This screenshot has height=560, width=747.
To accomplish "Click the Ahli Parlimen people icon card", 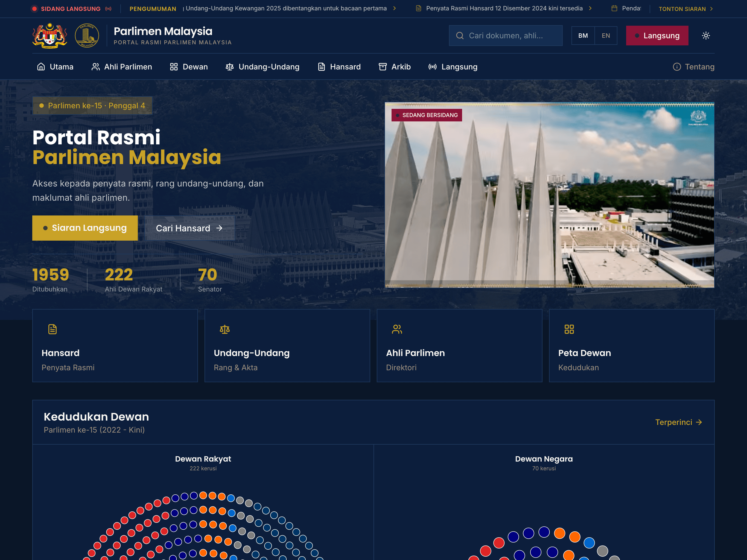I will pos(397,329).
